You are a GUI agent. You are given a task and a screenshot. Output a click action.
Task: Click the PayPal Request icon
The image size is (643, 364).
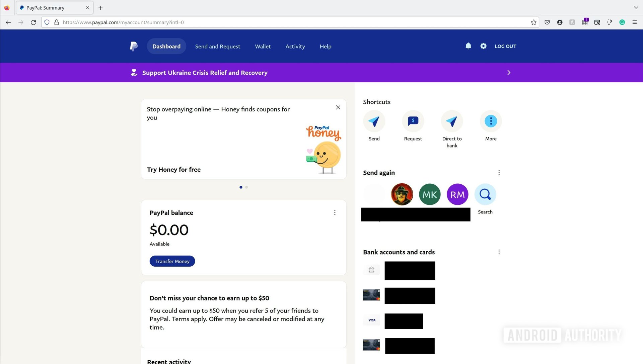(413, 121)
